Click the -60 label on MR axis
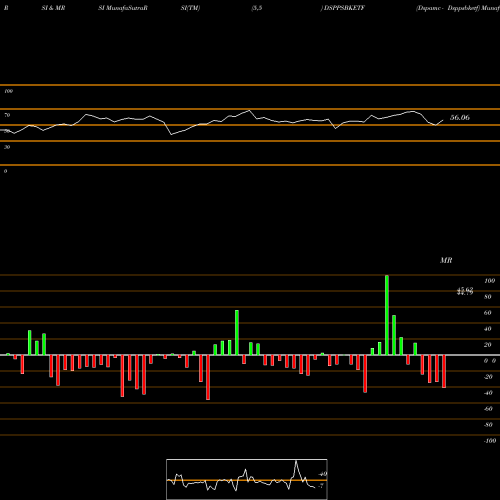 [x=488, y=409]
